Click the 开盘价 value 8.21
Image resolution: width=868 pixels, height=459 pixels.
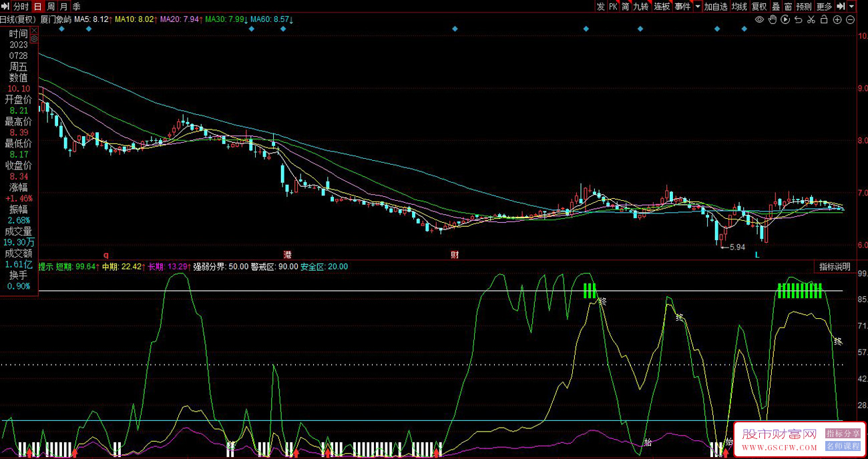(x=19, y=111)
